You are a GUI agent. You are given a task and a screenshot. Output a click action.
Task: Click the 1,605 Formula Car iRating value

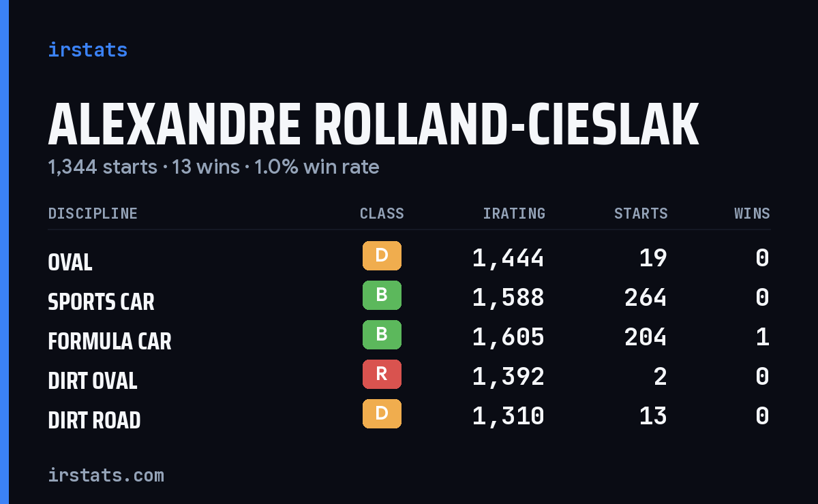pos(509,337)
